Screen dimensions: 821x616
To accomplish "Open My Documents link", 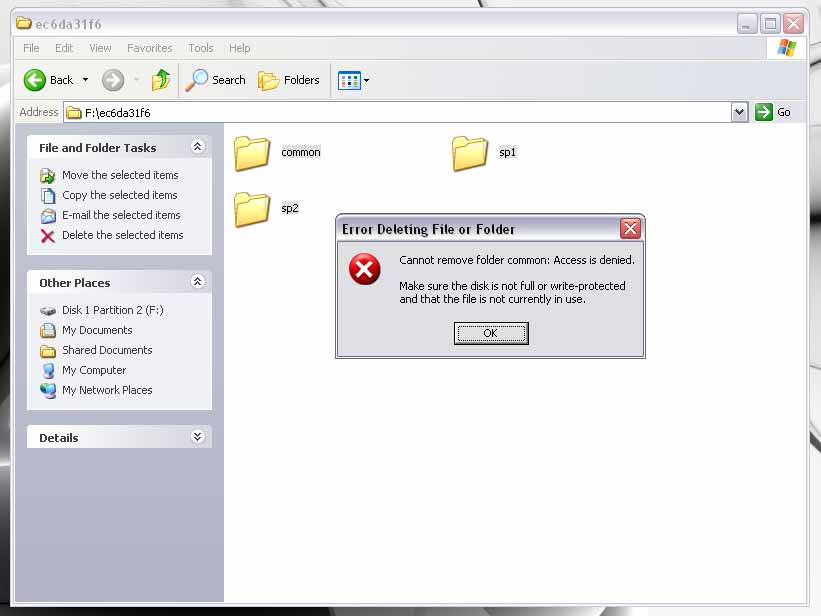I will pos(97,330).
